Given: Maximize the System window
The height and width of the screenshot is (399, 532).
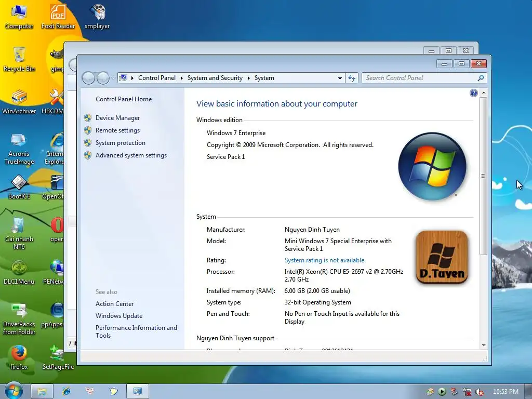Looking at the screenshot, I should click(461, 63).
